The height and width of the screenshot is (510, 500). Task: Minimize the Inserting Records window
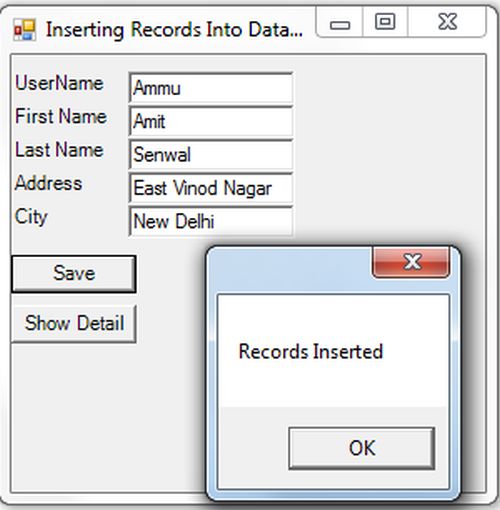click(x=339, y=23)
